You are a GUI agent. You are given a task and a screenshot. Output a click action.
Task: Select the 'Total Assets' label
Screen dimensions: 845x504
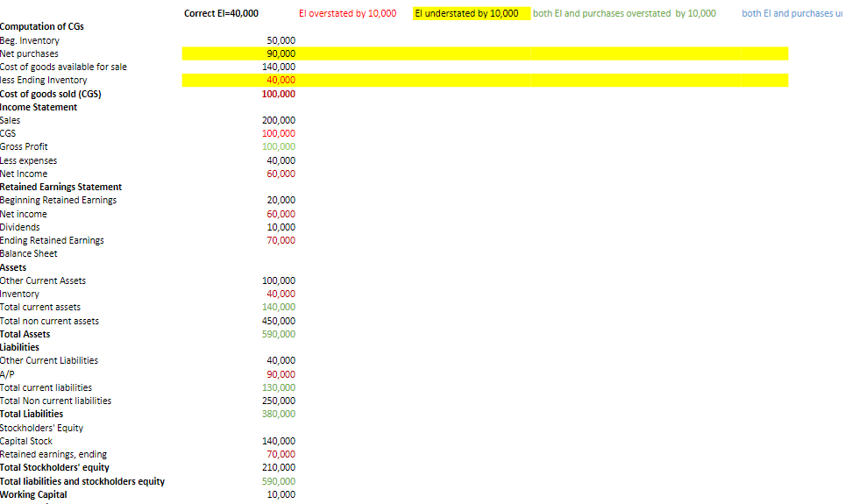coord(25,334)
